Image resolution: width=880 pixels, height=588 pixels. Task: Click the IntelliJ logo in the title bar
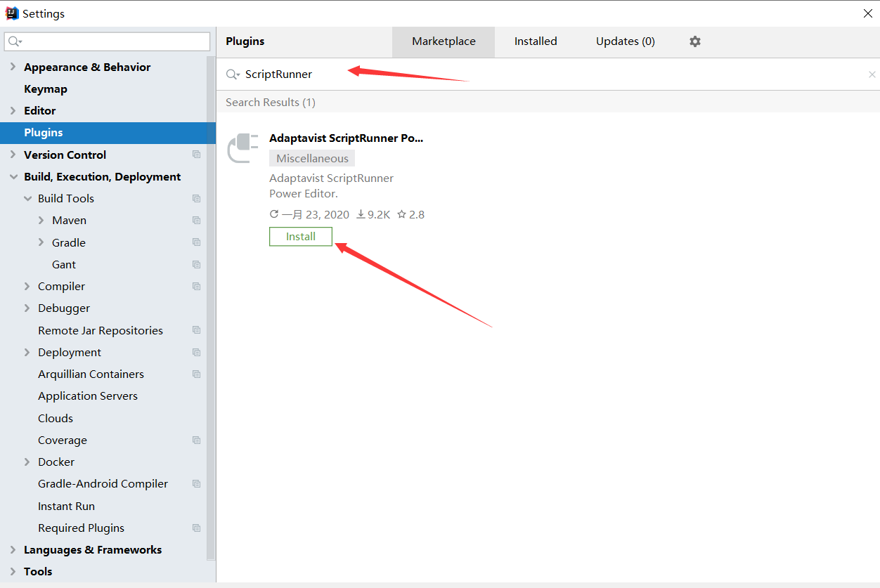pos(11,13)
